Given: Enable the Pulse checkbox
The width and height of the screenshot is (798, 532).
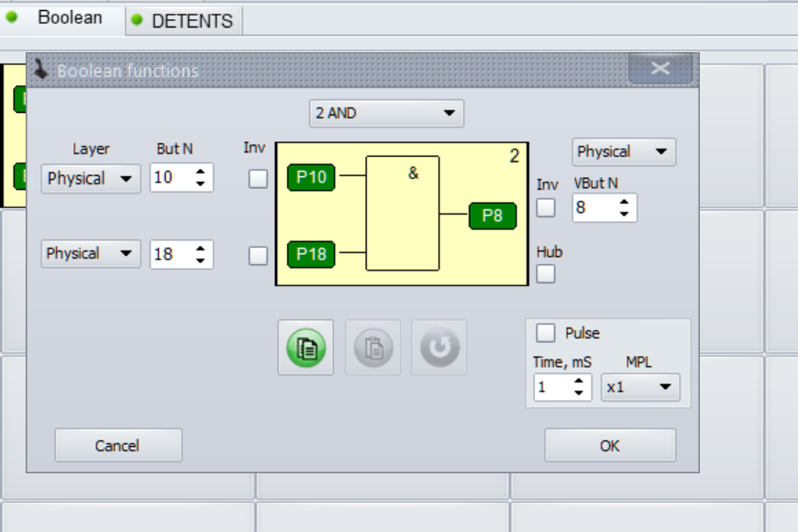Looking at the screenshot, I should [x=546, y=333].
